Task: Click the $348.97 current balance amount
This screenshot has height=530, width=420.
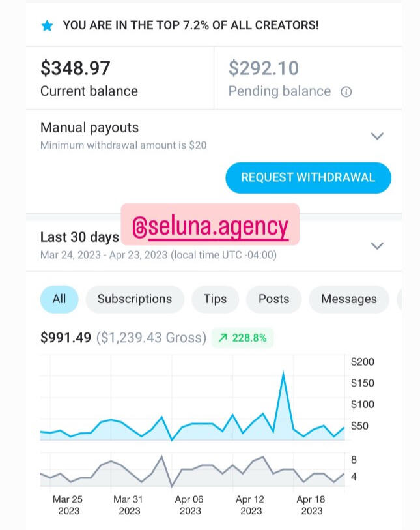Action: (x=76, y=68)
